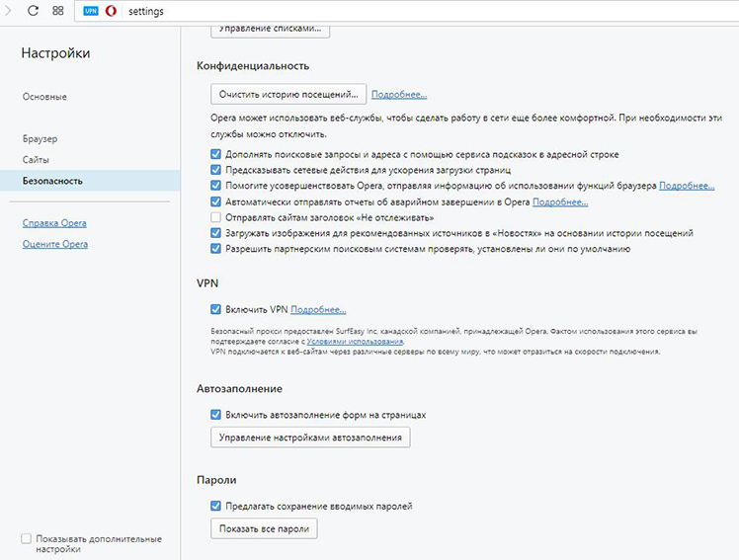Open the Справка Opera link
The height and width of the screenshot is (560, 739).
(54, 223)
